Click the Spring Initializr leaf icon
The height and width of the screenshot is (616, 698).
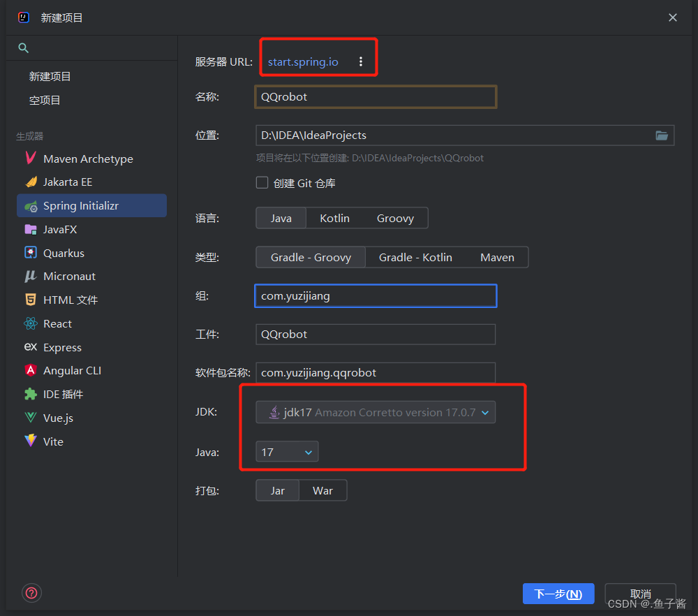[31, 206]
